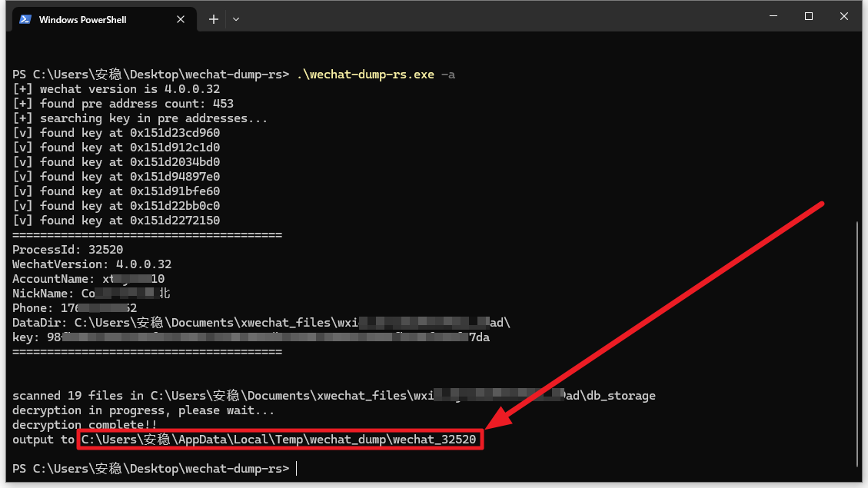Click the command '.\wechat-dump-rs.exe'
The image size is (868, 488).
[x=365, y=75]
